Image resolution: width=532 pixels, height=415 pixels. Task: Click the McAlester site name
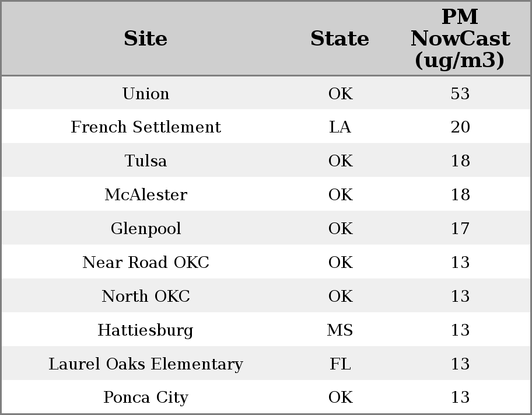(146, 195)
